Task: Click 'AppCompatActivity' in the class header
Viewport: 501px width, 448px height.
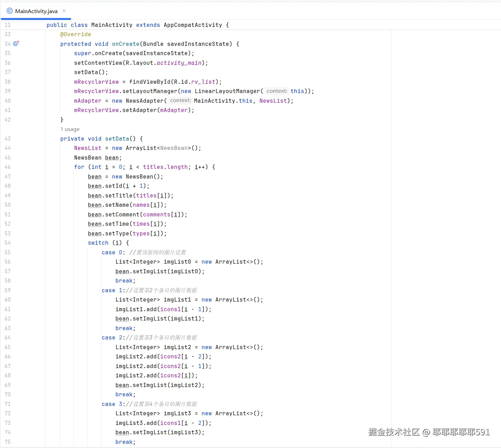Action: pos(193,25)
